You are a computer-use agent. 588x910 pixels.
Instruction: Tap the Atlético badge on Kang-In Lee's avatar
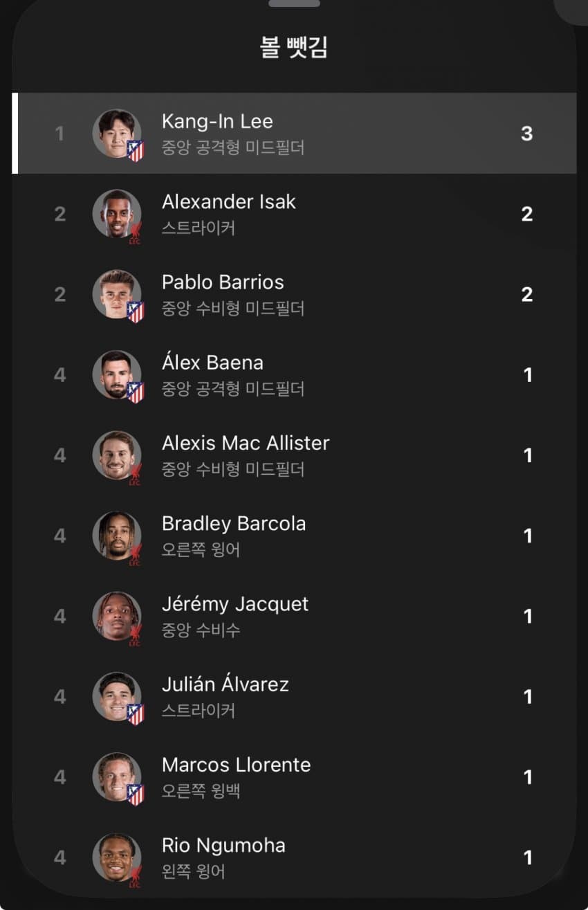coord(136,151)
